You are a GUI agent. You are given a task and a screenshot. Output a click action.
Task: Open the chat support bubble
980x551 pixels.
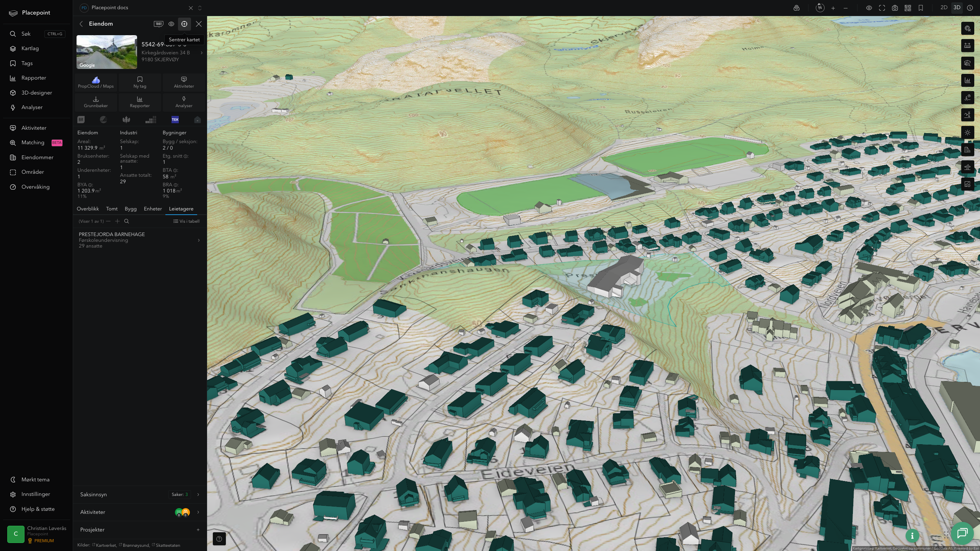(962, 533)
